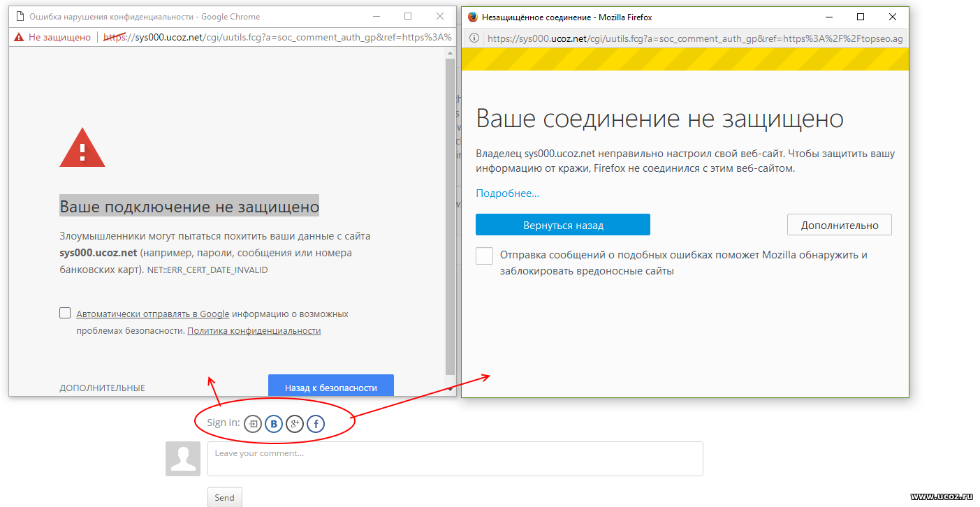Check the Mozilla error reporting checkbox
The height and width of the screenshot is (507, 980).
point(484,256)
